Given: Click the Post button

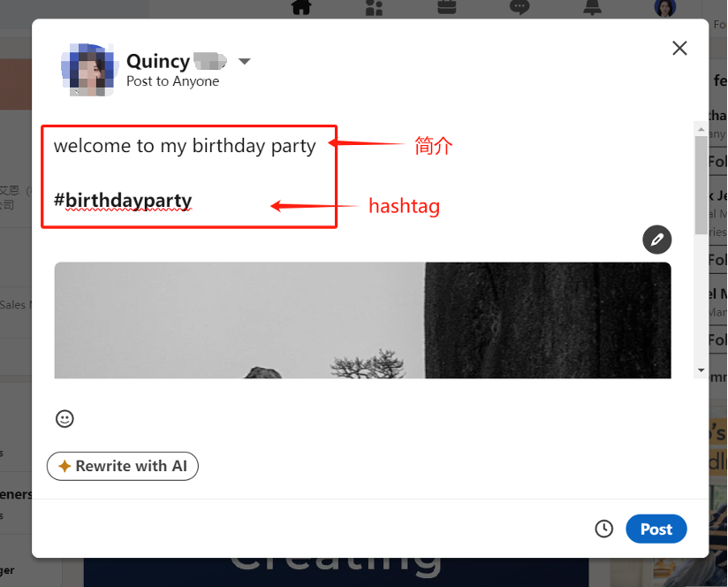Looking at the screenshot, I should [x=656, y=529].
